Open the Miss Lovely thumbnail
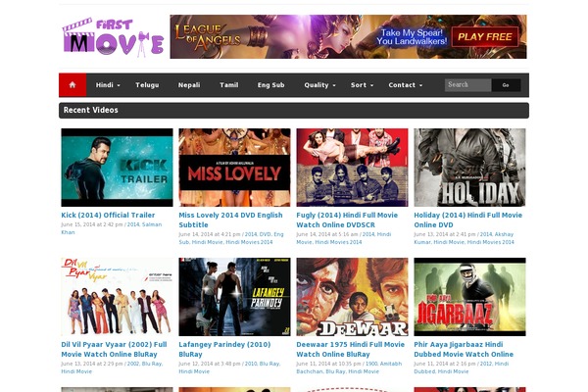This screenshot has width=588, height=392. coord(234,168)
